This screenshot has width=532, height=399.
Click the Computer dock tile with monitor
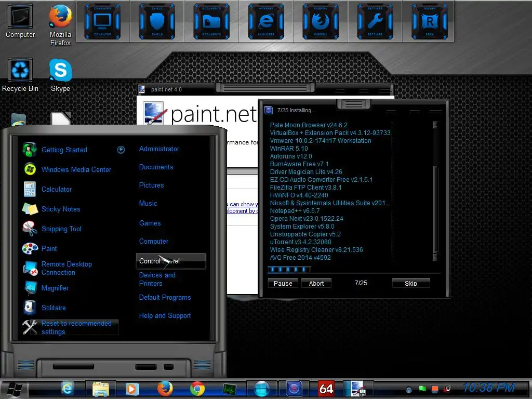tap(102, 21)
